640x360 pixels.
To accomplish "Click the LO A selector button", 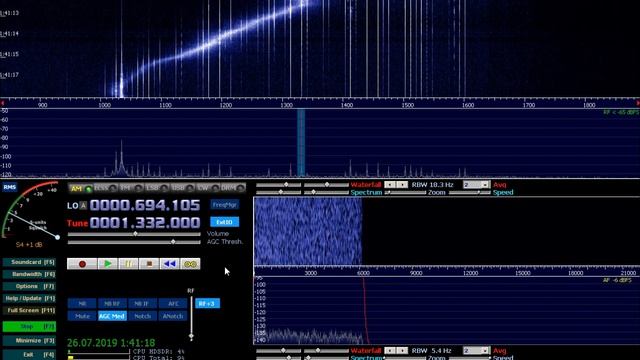I will pos(83,206).
